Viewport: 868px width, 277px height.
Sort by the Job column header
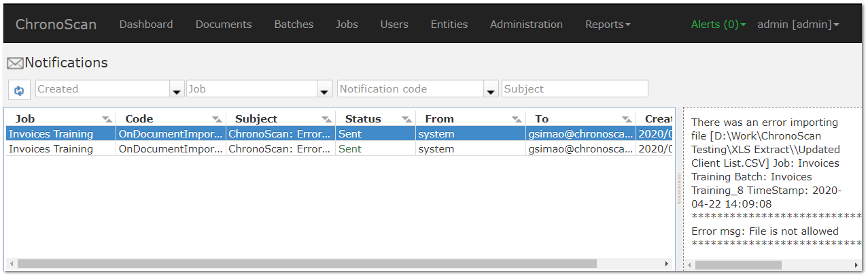[x=25, y=118]
